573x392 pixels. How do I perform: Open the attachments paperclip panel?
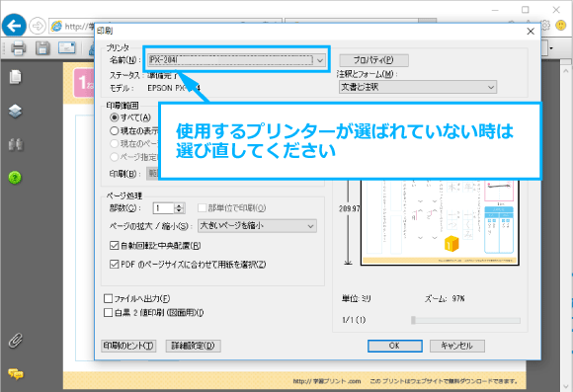click(16, 341)
